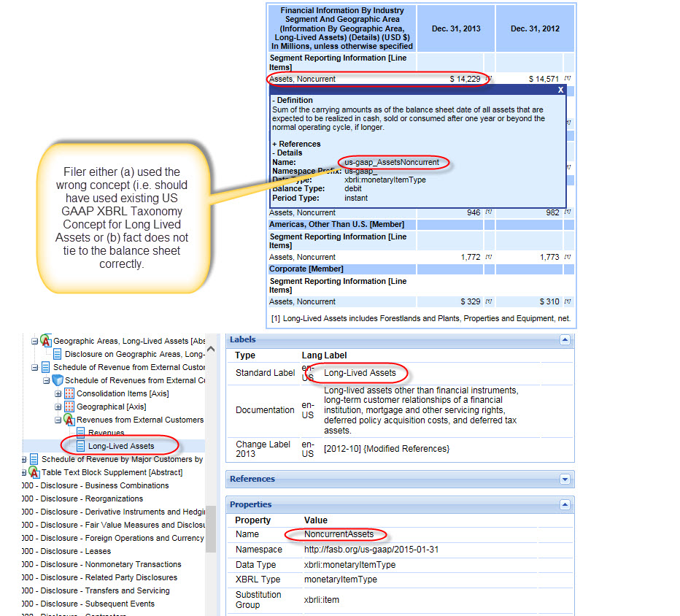The height and width of the screenshot is (616, 680).
Task: Click footnote marker next to $ 14,571
Action: (x=567, y=78)
